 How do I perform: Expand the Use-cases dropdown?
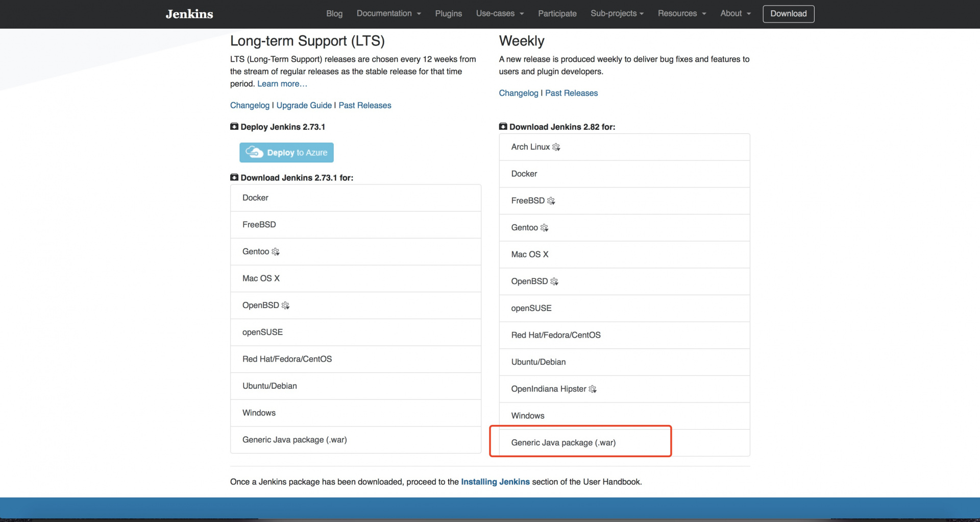point(500,14)
